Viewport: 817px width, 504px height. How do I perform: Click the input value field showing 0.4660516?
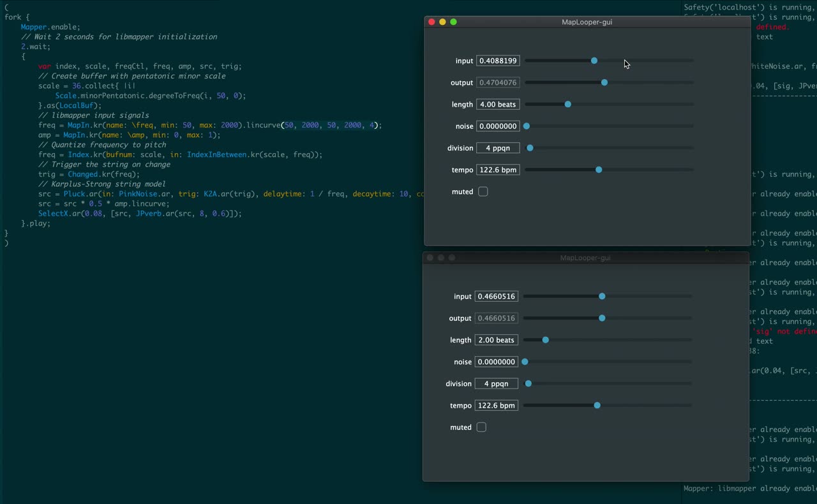click(x=496, y=297)
